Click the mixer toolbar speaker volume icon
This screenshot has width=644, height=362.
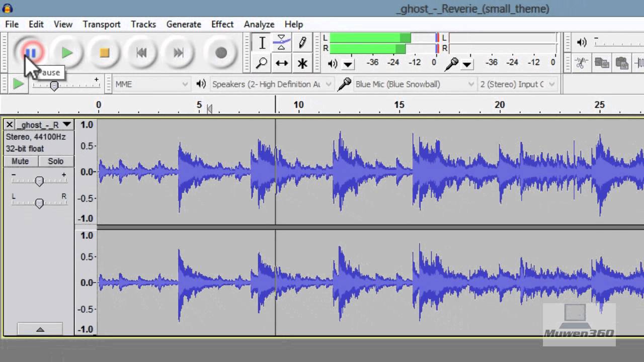tap(582, 43)
